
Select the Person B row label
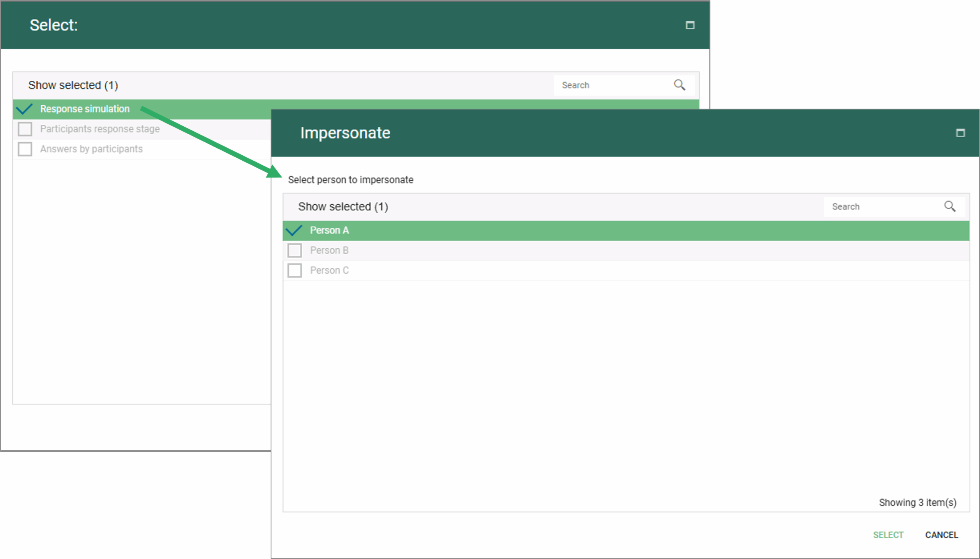329,250
